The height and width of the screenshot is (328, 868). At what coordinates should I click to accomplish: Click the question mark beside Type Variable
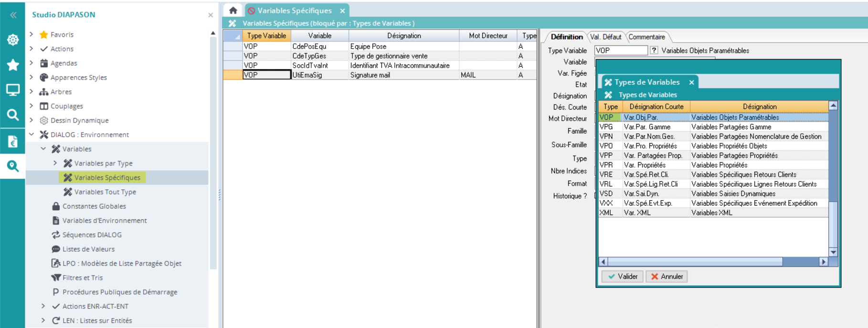[654, 50]
